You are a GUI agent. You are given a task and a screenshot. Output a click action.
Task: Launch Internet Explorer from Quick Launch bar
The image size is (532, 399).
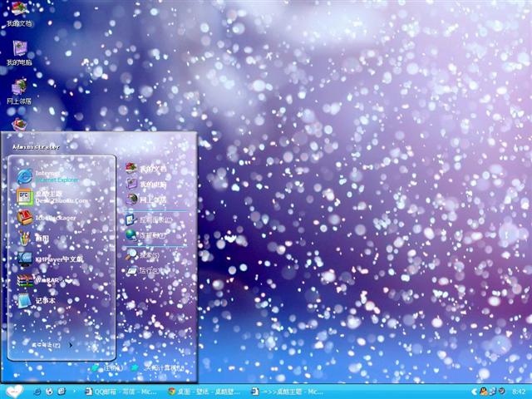tap(37, 392)
